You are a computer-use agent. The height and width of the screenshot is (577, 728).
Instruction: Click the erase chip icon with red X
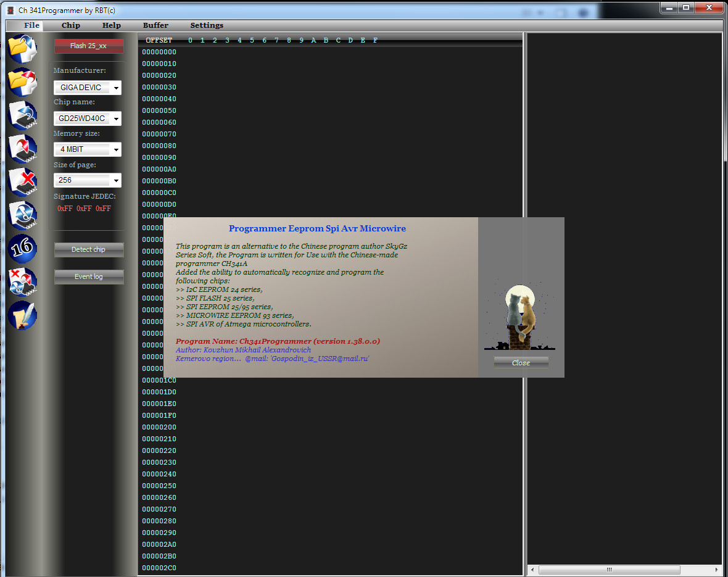tap(22, 182)
